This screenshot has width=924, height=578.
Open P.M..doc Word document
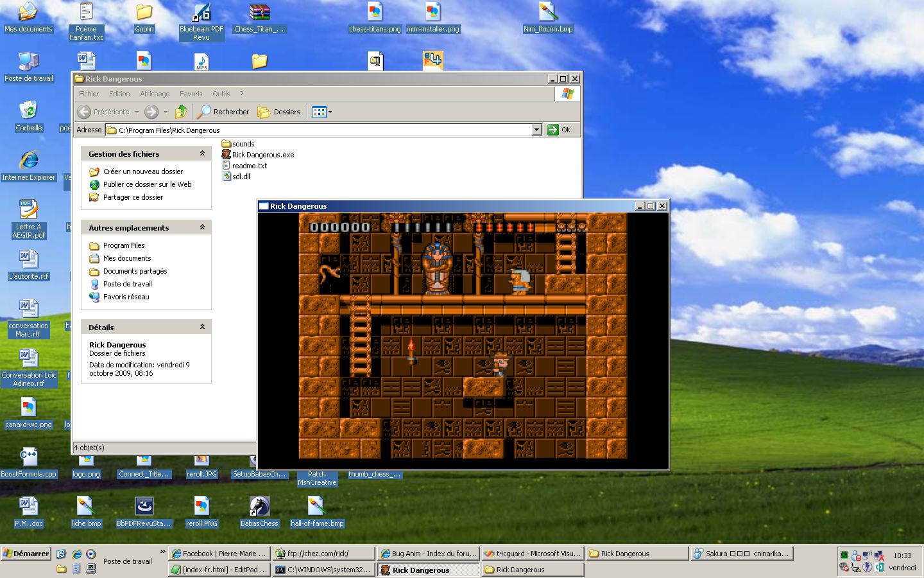click(x=28, y=512)
